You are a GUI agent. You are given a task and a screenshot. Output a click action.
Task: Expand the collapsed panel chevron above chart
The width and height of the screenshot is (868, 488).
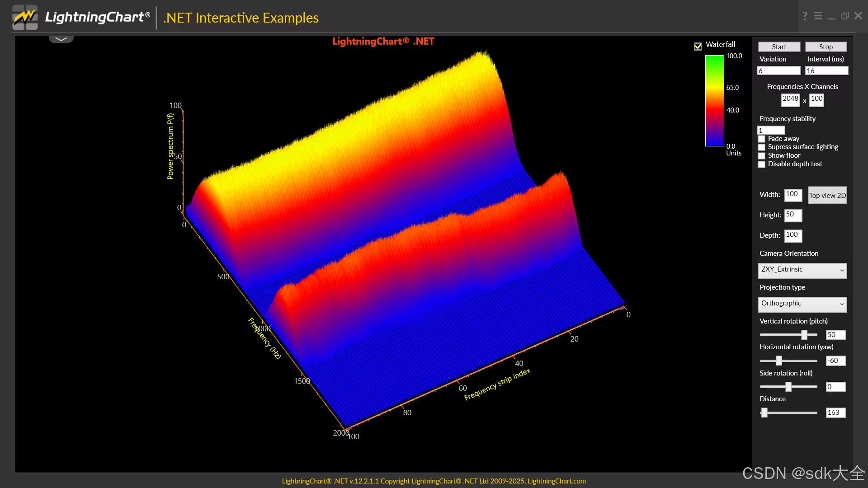pyautogui.click(x=61, y=39)
